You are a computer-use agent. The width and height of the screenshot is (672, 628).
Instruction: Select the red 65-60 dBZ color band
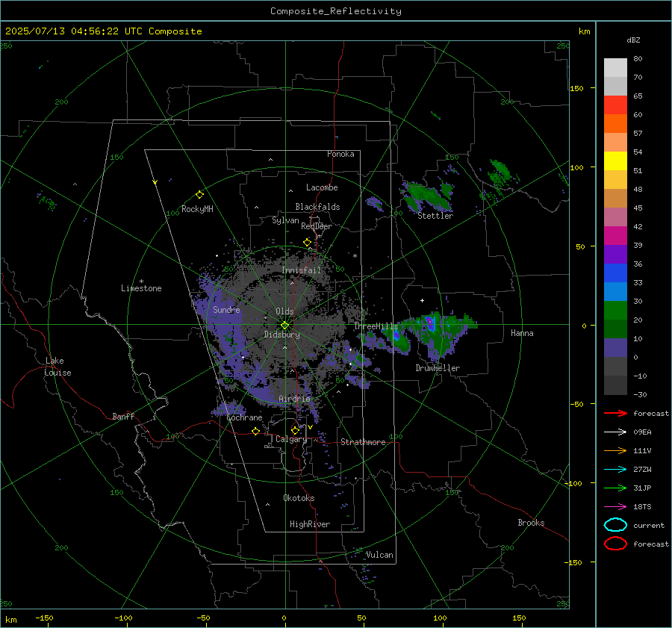pyautogui.click(x=615, y=105)
